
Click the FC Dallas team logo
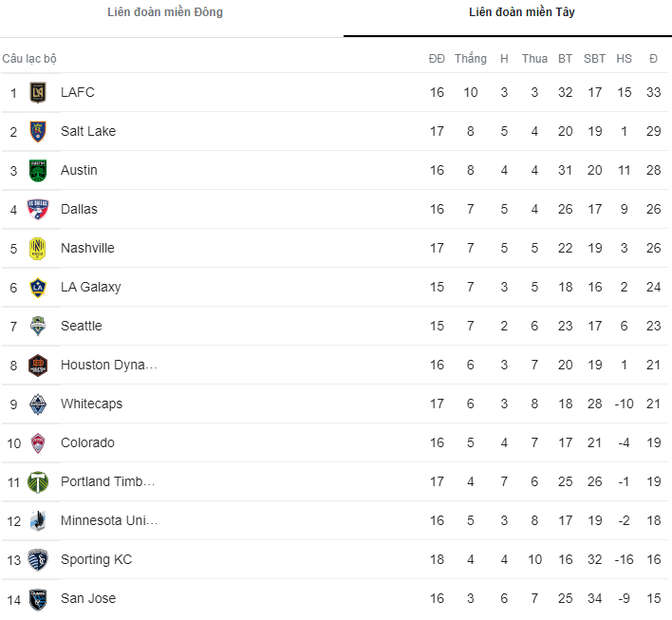point(38,210)
